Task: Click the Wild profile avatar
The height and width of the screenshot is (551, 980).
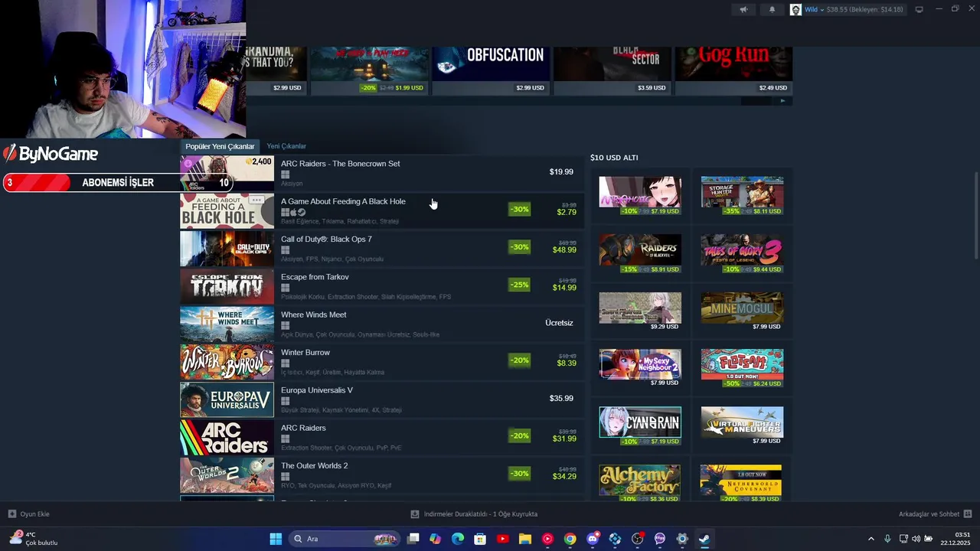Action: 796,9
